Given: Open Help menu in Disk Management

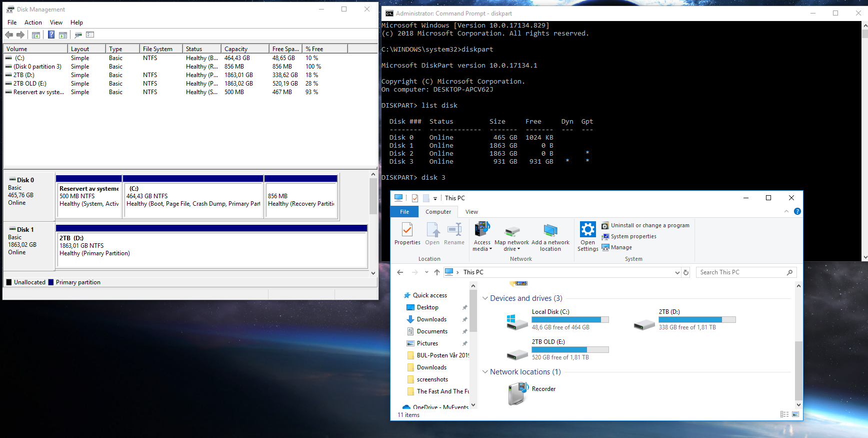Looking at the screenshot, I should (x=76, y=23).
